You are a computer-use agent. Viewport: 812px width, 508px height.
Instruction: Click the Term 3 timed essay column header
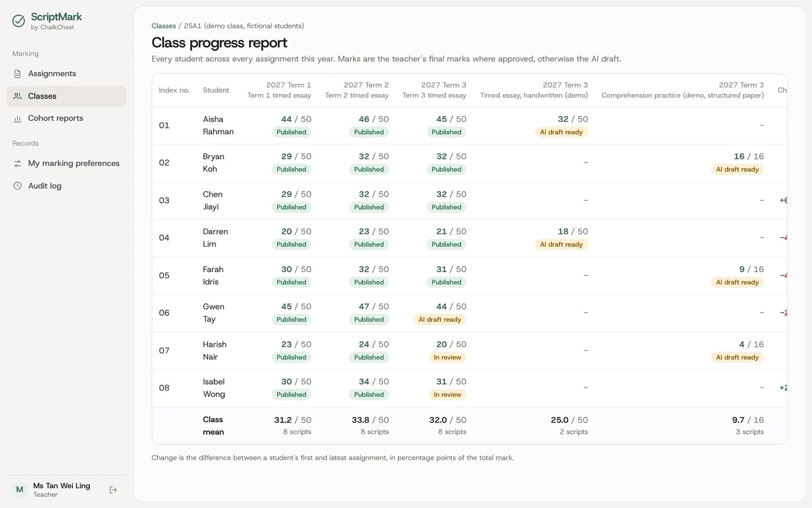pyautogui.click(x=434, y=90)
